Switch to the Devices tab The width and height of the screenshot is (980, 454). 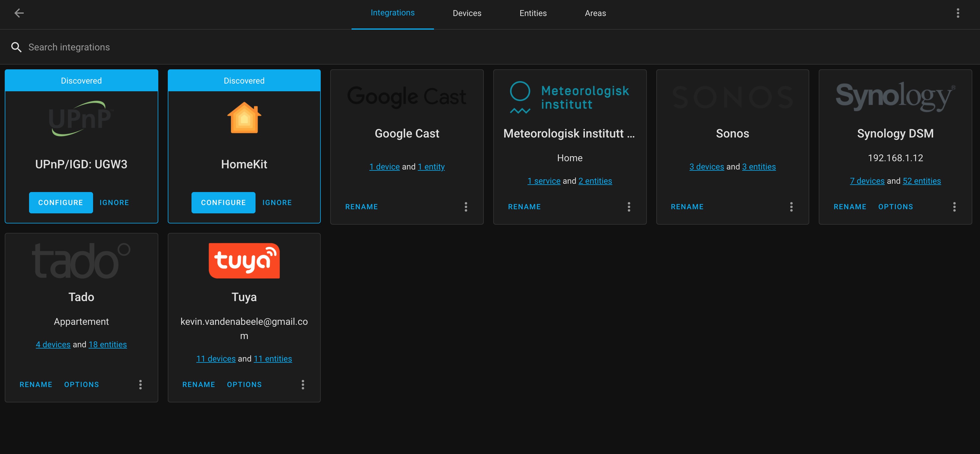point(467,13)
